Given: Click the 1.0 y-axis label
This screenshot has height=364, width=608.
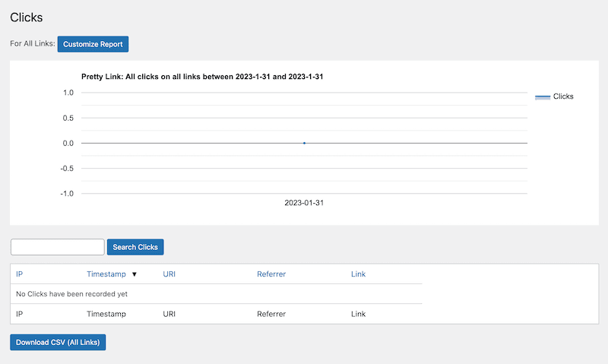Looking at the screenshot, I should point(68,93).
